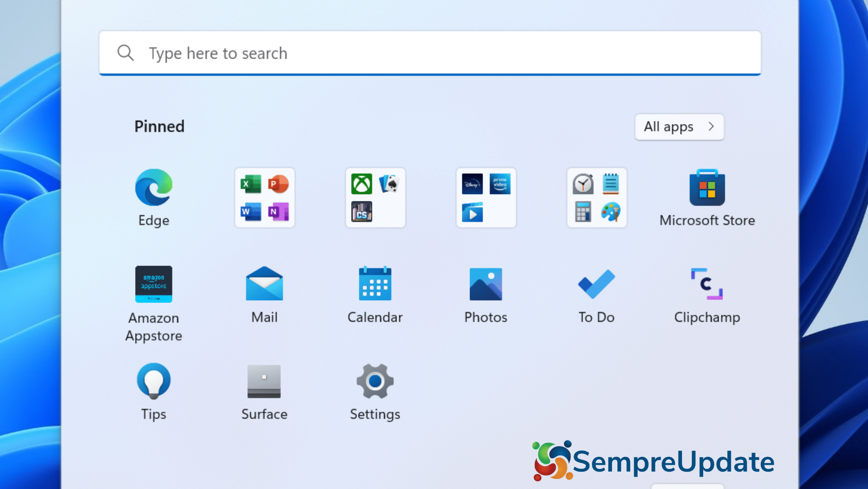
Task: Open OneNote from the Office folder
Action: click(278, 211)
